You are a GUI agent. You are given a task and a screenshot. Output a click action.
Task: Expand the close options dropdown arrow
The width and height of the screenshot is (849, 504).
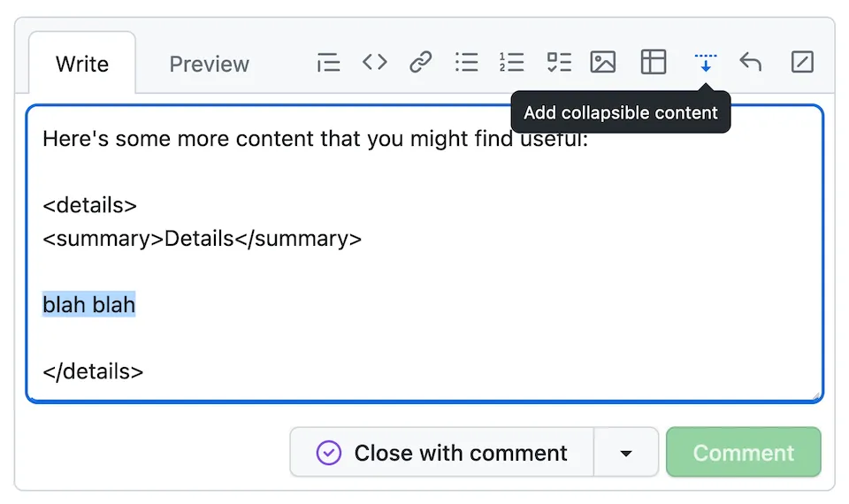[626, 453]
